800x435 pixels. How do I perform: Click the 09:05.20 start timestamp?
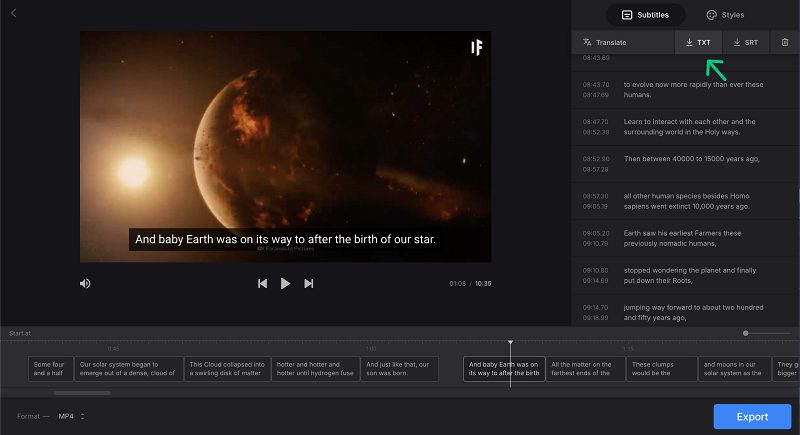[x=596, y=233]
